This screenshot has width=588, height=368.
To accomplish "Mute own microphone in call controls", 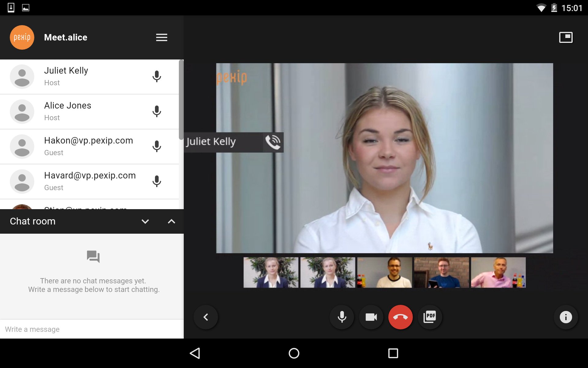I will 342,317.
